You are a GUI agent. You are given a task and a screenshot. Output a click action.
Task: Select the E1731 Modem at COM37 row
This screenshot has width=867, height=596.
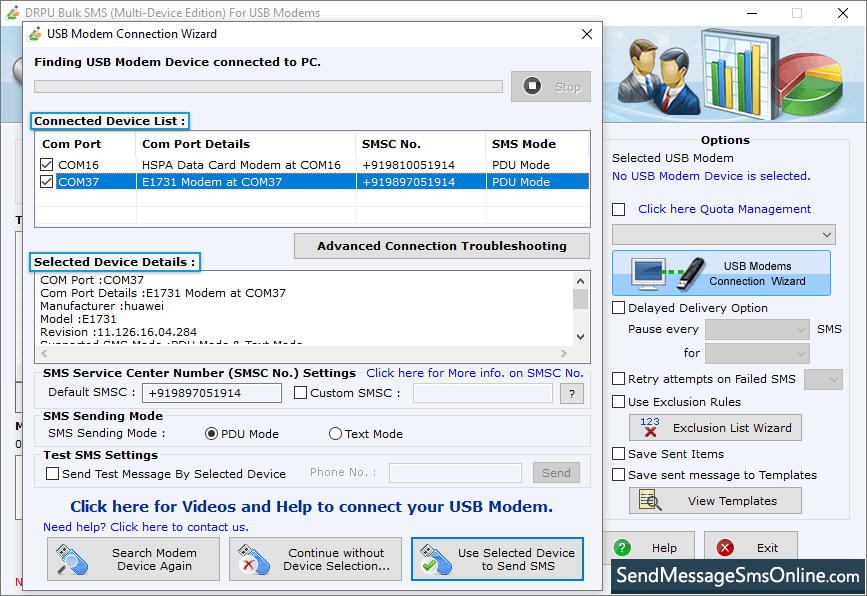click(x=312, y=182)
